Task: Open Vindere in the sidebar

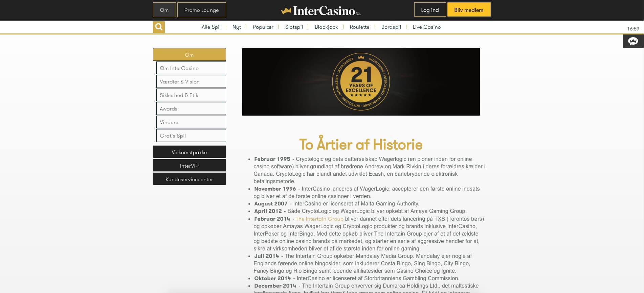Action: [x=191, y=122]
